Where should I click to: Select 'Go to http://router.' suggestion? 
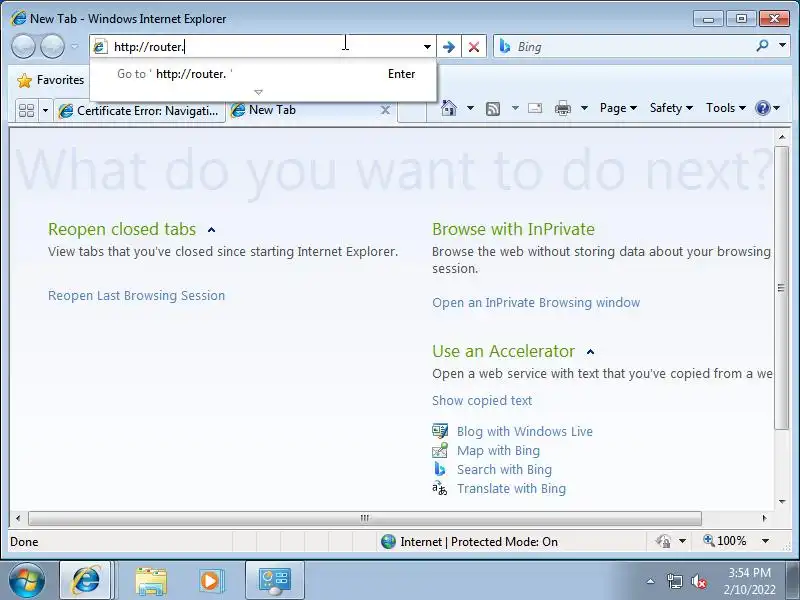(263, 74)
